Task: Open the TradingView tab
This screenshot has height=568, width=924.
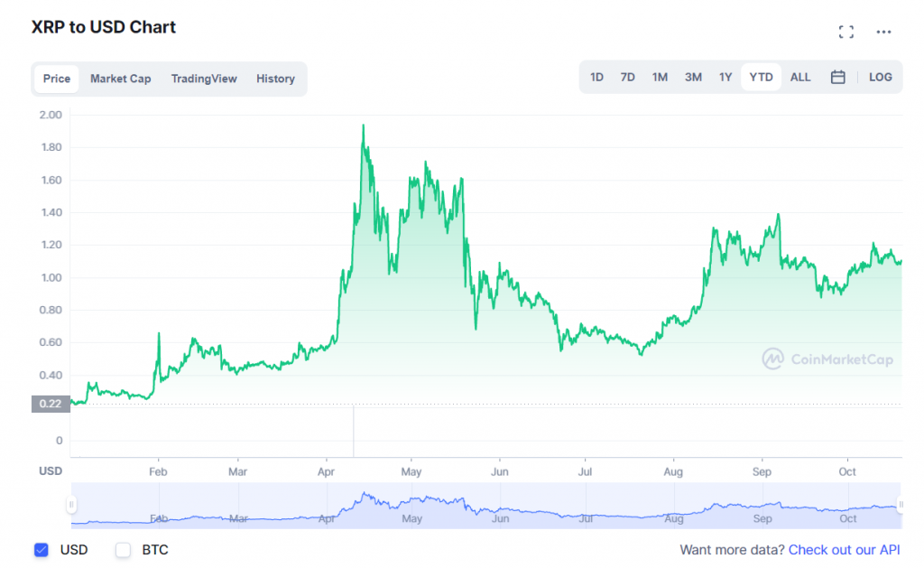Action: coord(204,79)
